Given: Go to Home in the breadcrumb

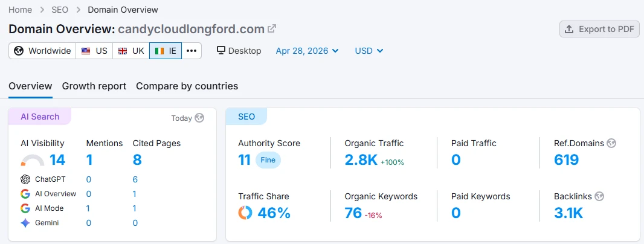Looking at the screenshot, I should (20, 10).
